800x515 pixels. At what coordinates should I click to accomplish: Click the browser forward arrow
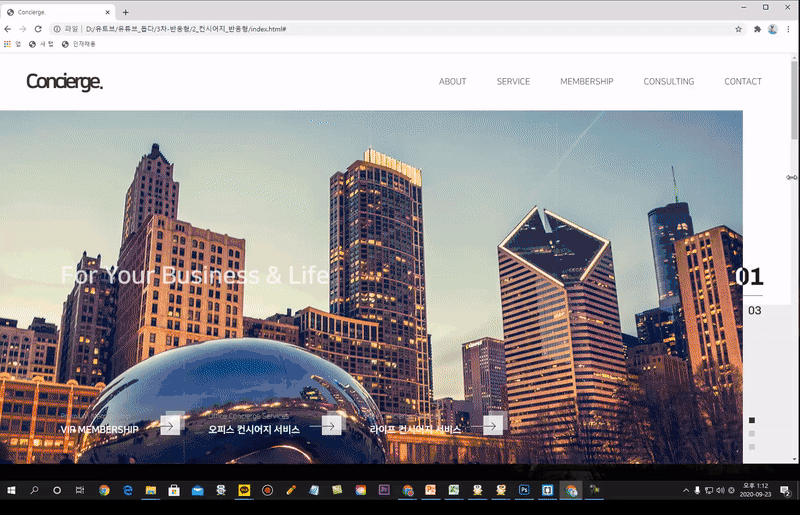point(22,29)
